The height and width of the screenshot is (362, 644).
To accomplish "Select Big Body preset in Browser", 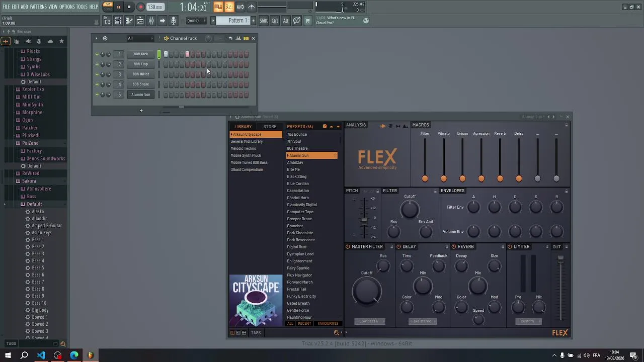I will tap(40, 310).
